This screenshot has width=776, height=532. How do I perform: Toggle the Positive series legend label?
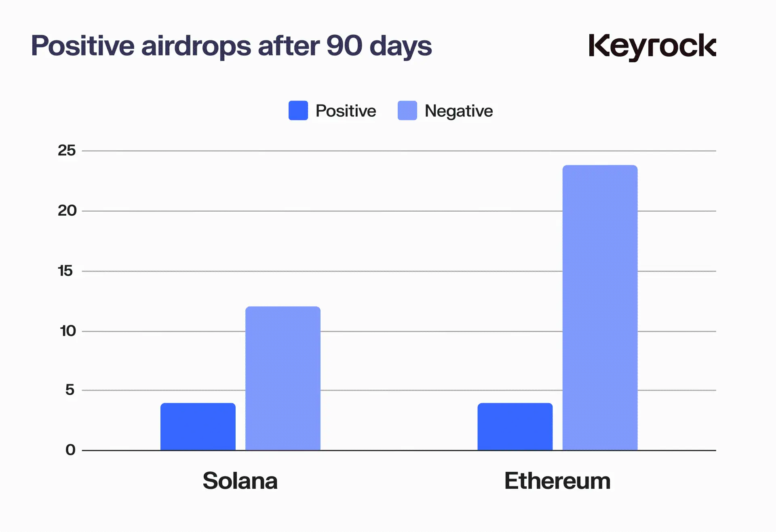(x=346, y=111)
